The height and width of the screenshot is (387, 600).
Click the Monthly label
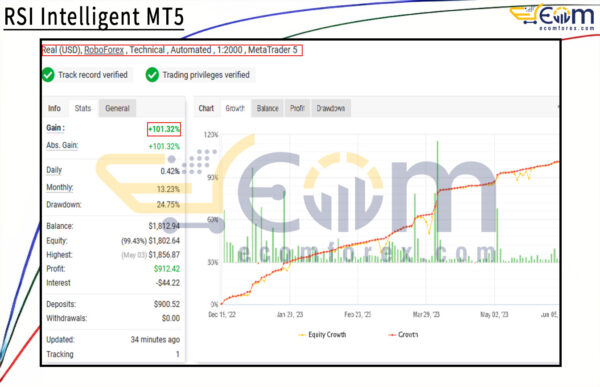pyautogui.click(x=60, y=188)
